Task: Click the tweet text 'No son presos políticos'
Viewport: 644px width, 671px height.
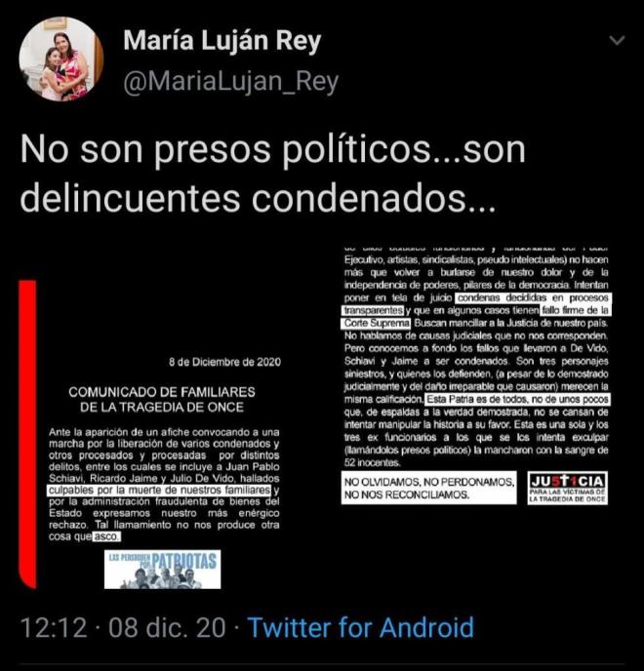Action: click(224, 150)
